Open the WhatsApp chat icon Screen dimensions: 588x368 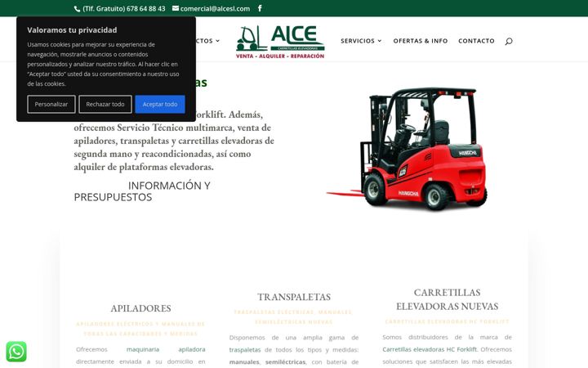pyautogui.click(x=16, y=352)
